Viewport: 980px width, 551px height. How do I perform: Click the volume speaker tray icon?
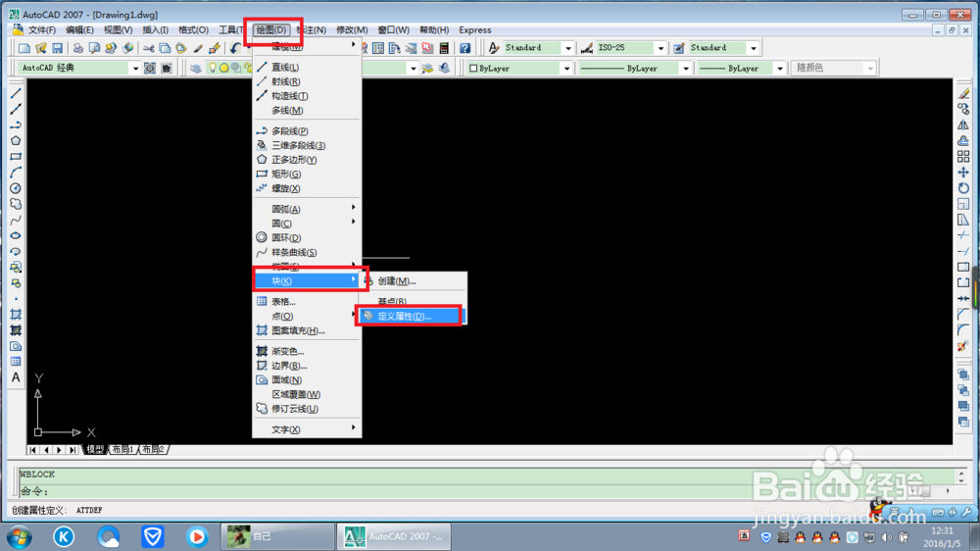tap(886, 536)
